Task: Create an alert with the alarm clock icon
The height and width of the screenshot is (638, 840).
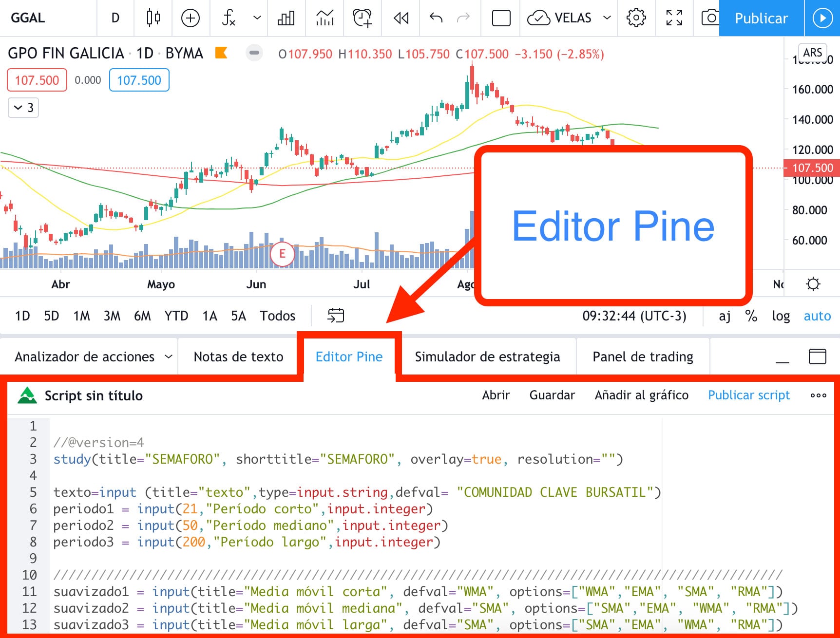Action: (x=362, y=18)
